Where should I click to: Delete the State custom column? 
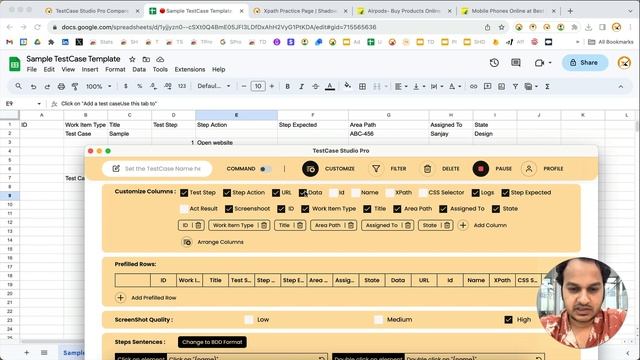pos(447,225)
